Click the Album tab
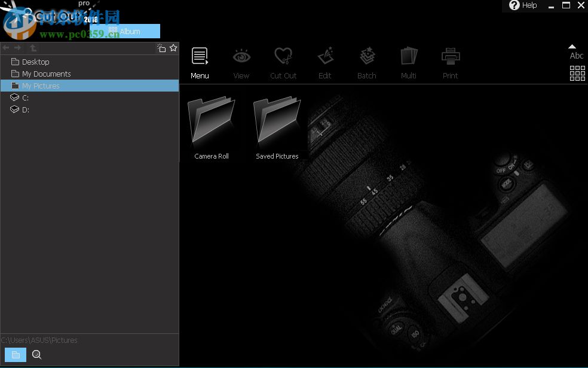 125,31
